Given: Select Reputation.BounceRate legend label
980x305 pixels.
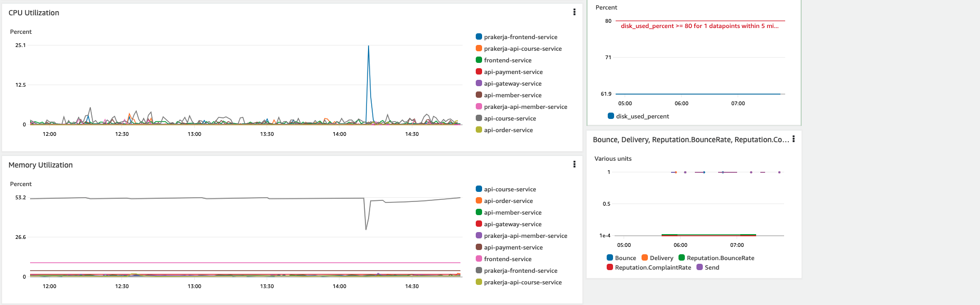Looking at the screenshot, I should [720, 258].
